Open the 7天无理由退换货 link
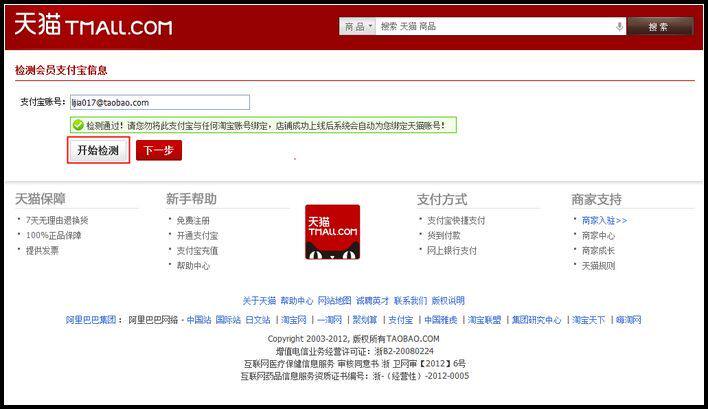708x409 pixels. (x=57, y=220)
